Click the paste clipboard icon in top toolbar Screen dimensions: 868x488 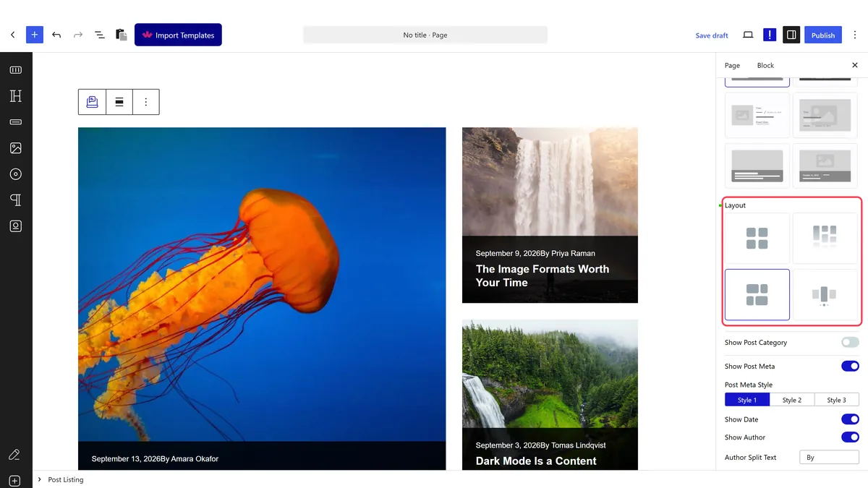(x=122, y=35)
